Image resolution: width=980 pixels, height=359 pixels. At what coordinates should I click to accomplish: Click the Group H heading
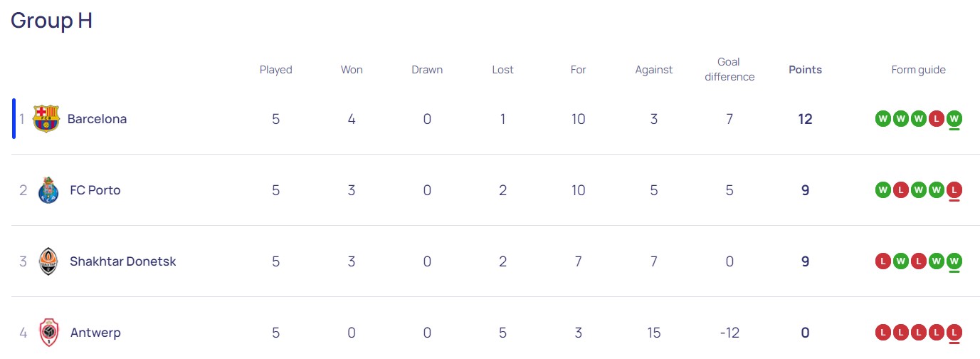pyautogui.click(x=51, y=20)
